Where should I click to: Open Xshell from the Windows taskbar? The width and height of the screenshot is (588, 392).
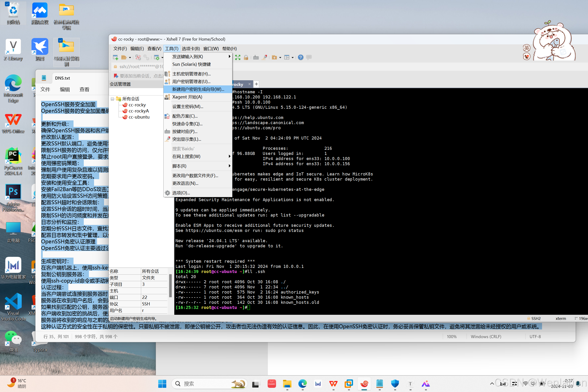pyautogui.click(x=364, y=384)
